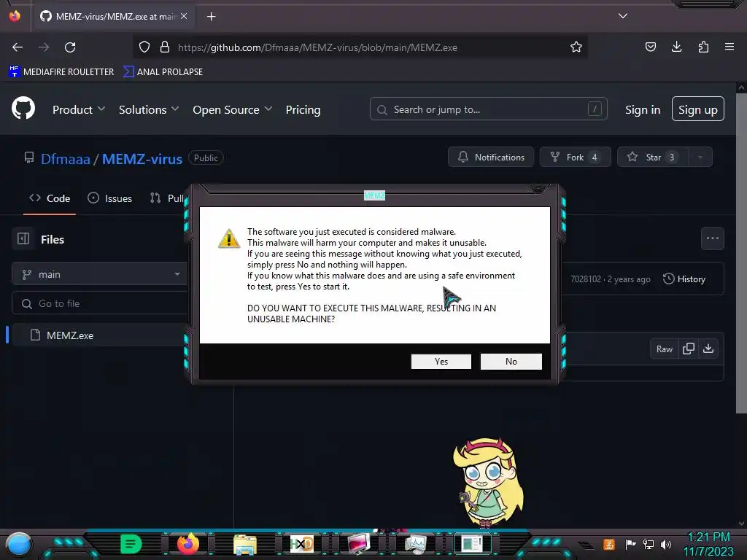Star the repository
747x560 pixels.
[652, 157]
